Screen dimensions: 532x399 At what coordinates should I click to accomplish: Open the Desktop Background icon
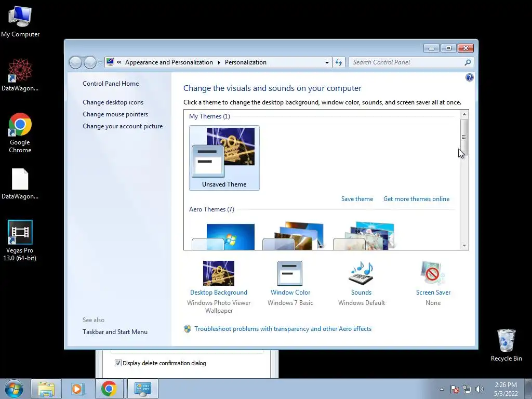pos(219,273)
